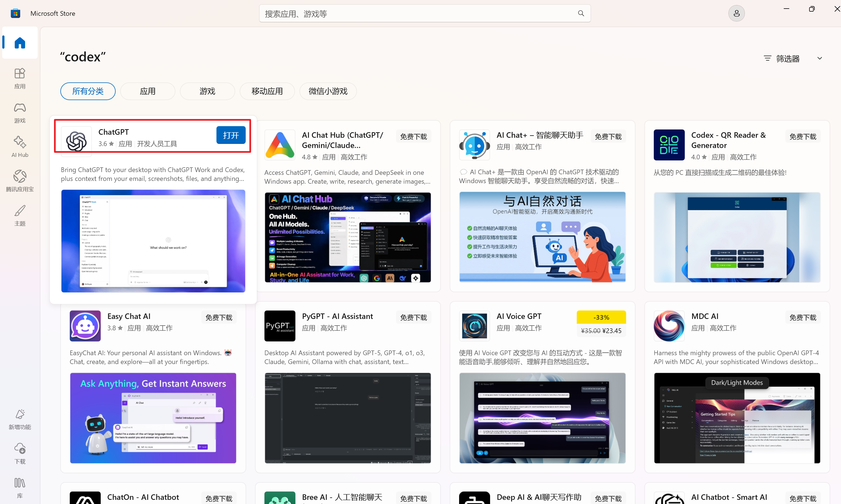Click 免费下载 for MDC AI
Viewport: 841px width, 504px height.
point(803,318)
